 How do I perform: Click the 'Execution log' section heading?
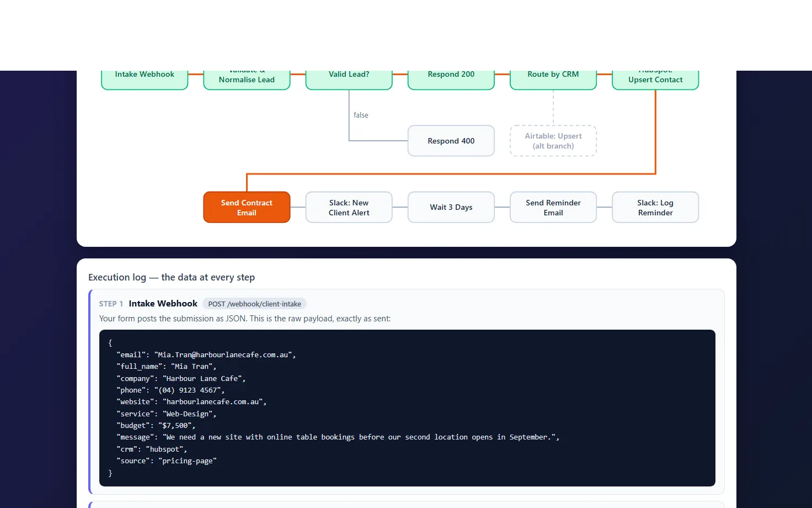172,277
